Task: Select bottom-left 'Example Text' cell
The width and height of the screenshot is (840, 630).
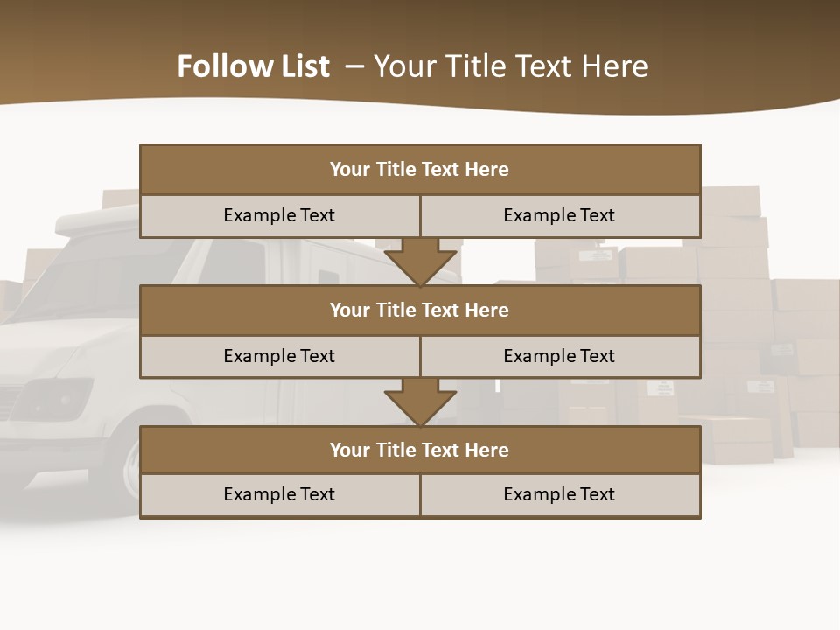Action: [279, 494]
